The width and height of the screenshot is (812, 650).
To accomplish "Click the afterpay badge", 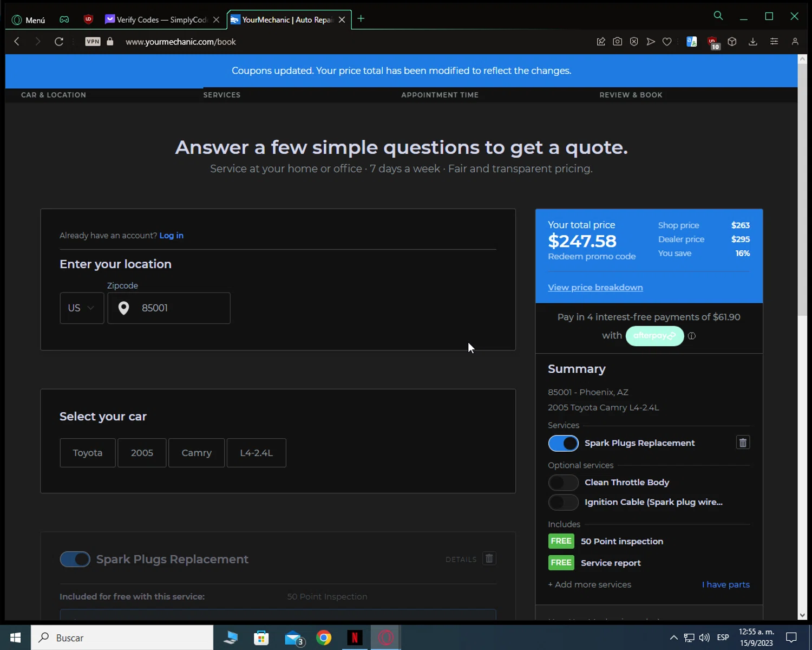I will click(x=654, y=336).
